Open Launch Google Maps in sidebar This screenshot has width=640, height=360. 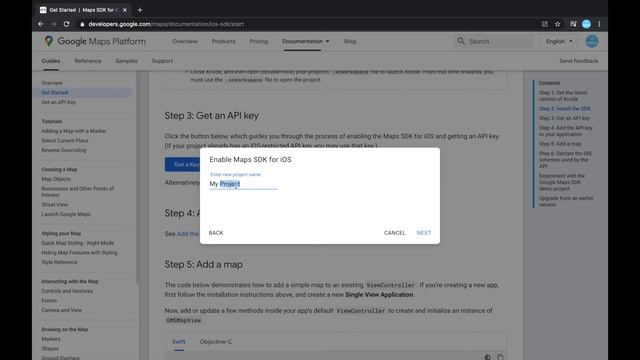click(x=66, y=214)
